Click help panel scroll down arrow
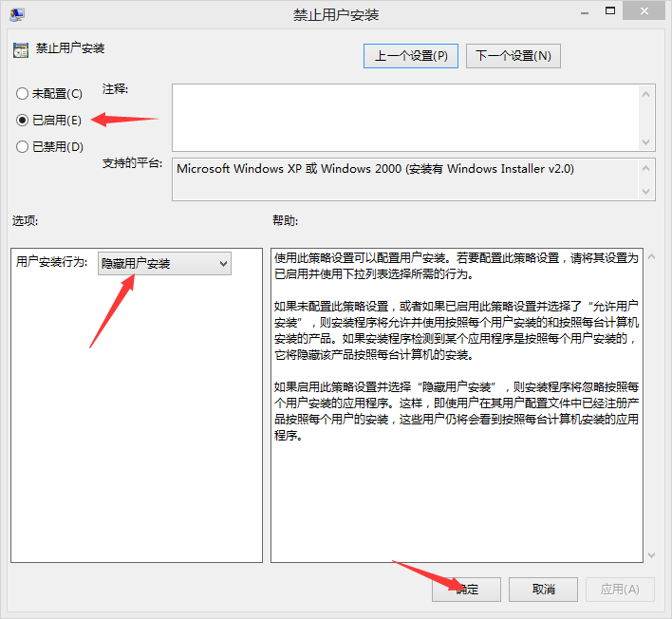The height and width of the screenshot is (619, 672). (652, 555)
